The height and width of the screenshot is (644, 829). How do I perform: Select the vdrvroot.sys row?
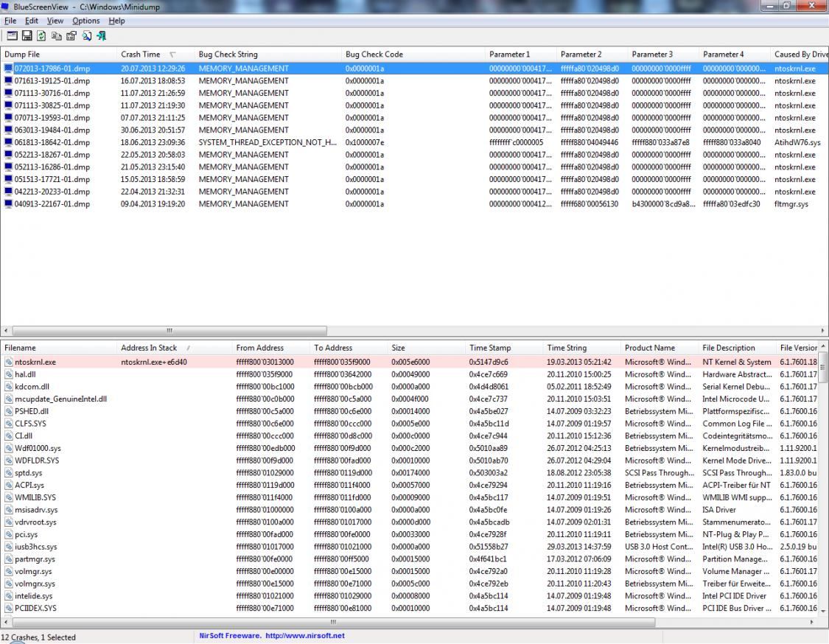410,522
